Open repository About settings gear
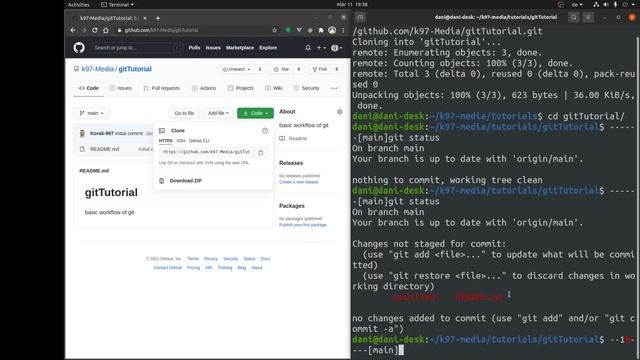The image size is (640, 360). pos(339,111)
